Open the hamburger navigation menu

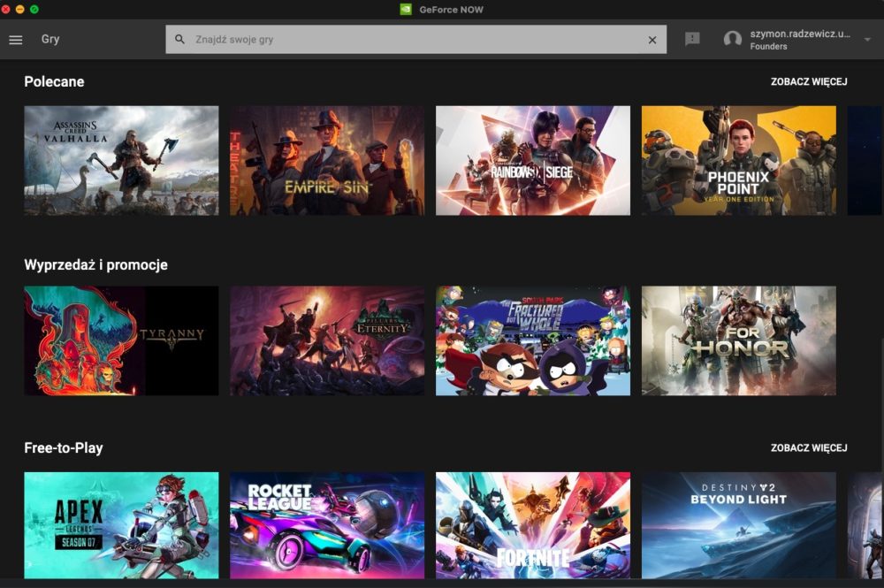[x=16, y=40]
